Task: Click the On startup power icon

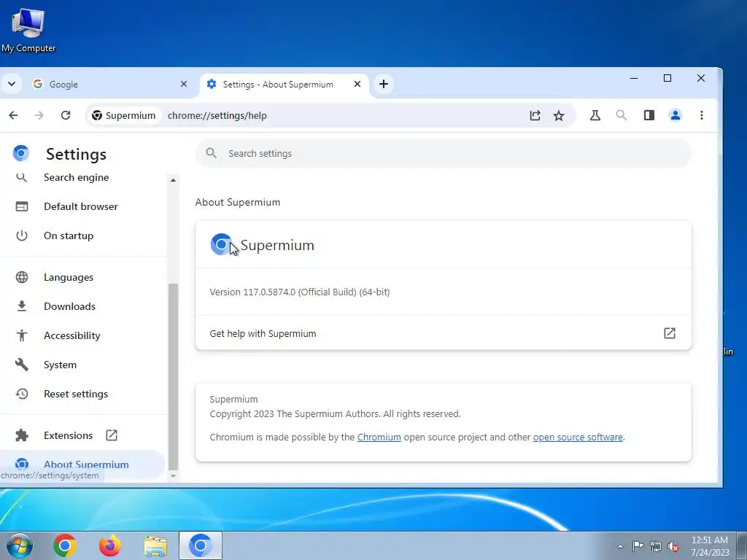Action: pyautogui.click(x=21, y=236)
